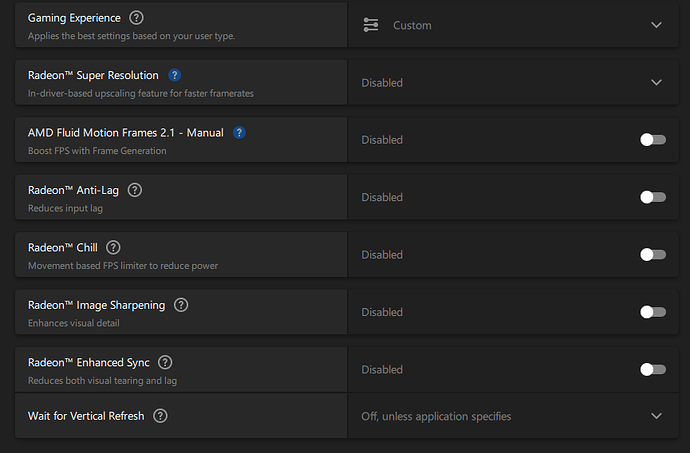Show Wait for Vertical Refresh help icon
The width and height of the screenshot is (690, 453).
pos(160,416)
